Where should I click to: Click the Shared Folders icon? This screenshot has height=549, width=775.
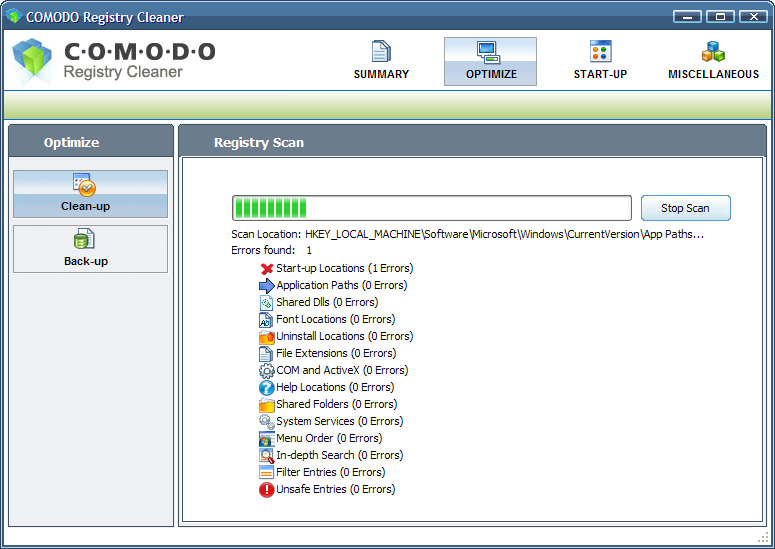tap(266, 405)
